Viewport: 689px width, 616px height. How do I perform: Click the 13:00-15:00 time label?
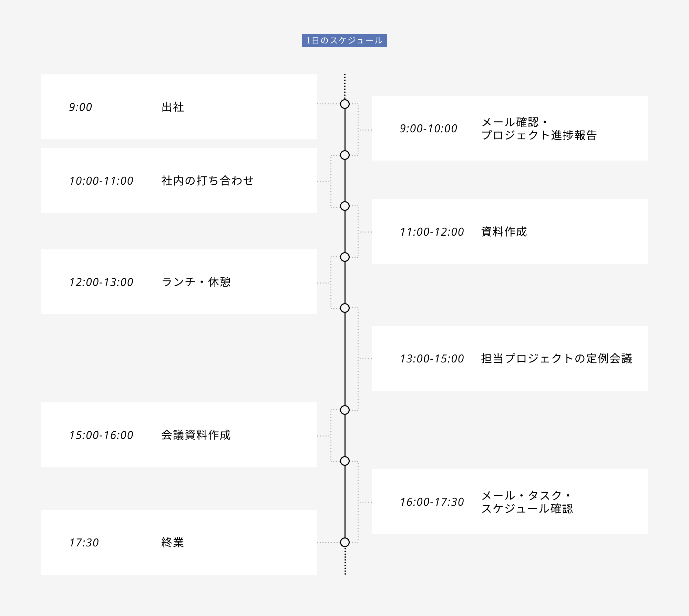point(432,359)
